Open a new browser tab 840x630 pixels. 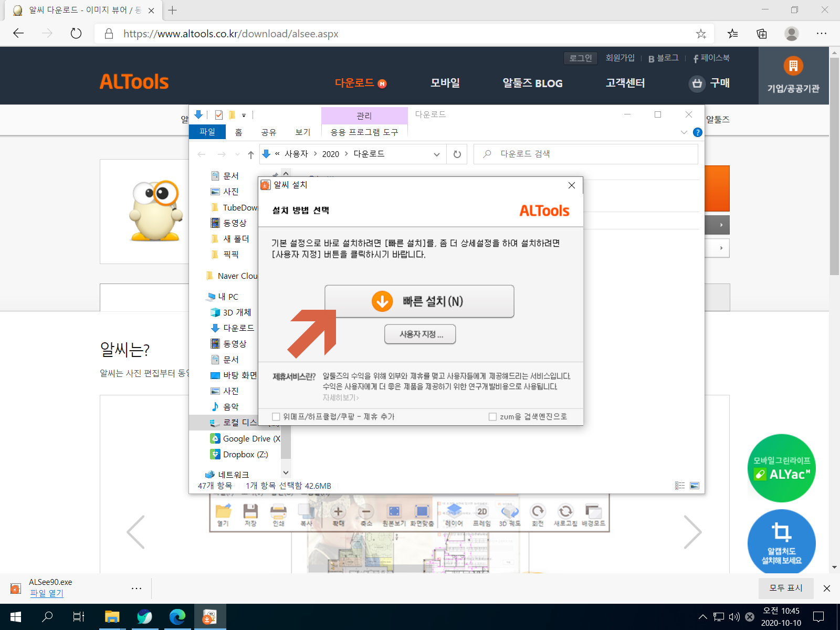click(172, 10)
